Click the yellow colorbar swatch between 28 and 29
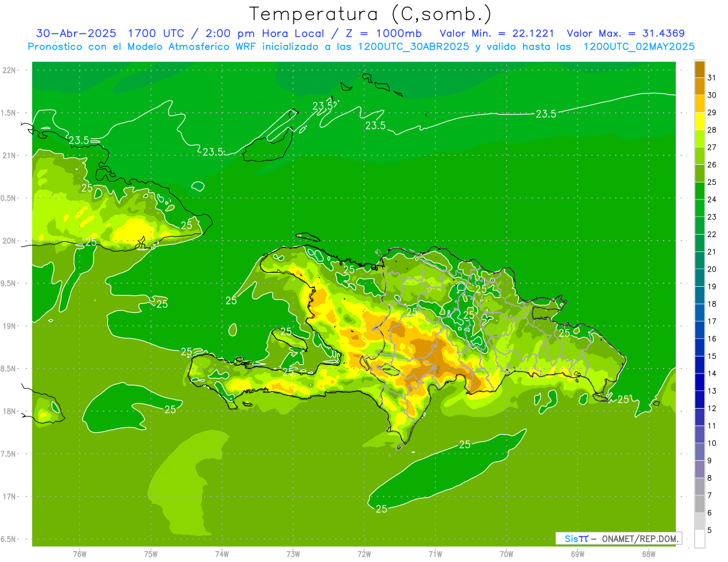This screenshot has height=562, width=728. pyautogui.click(x=699, y=121)
